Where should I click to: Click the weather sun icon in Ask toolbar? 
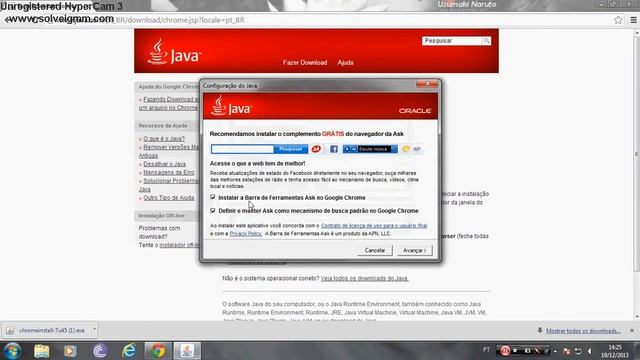tap(406, 149)
